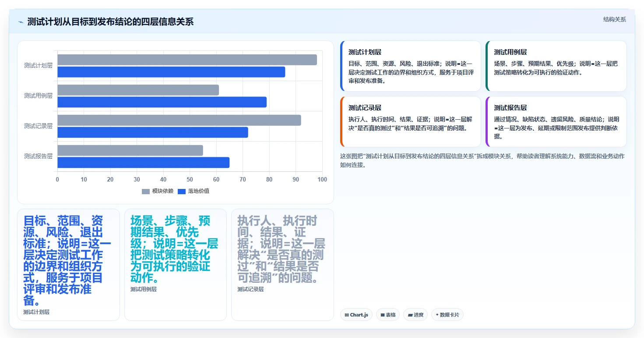Open the 测试计划层 card with blue border
644x338 pixels.
click(x=411, y=66)
